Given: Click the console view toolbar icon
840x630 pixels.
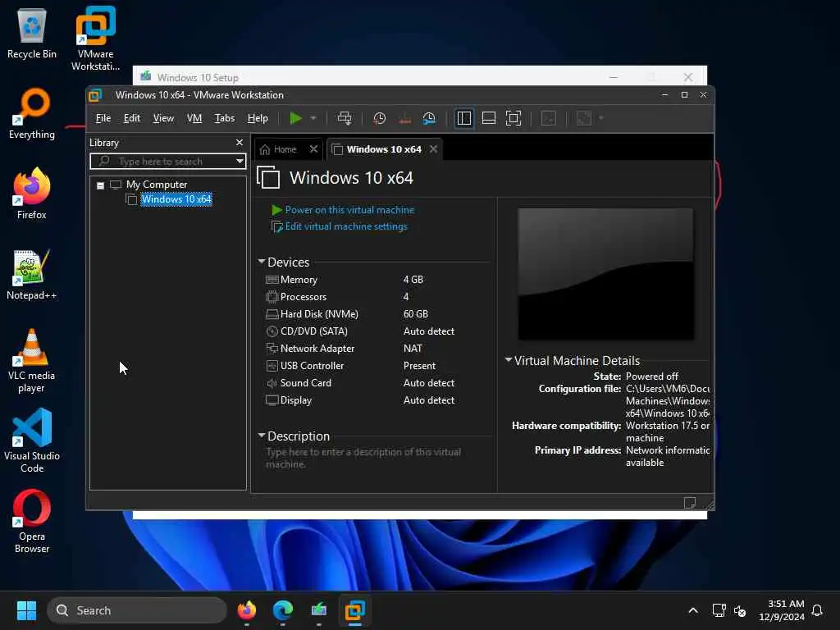Looking at the screenshot, I should 549,118.
